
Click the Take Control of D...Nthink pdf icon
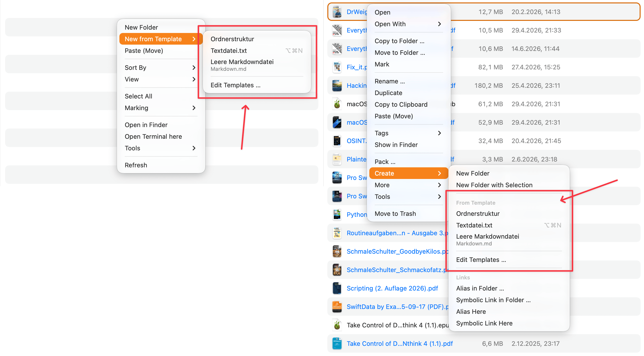pyautogui.click(x=337, y=343)
